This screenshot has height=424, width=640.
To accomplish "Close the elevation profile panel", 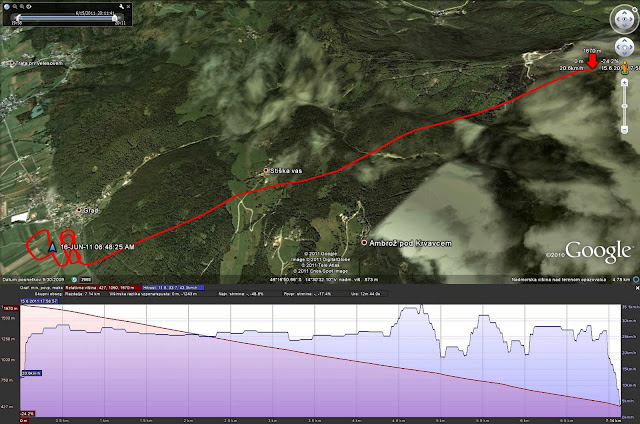I will click(x=637, y=288).
